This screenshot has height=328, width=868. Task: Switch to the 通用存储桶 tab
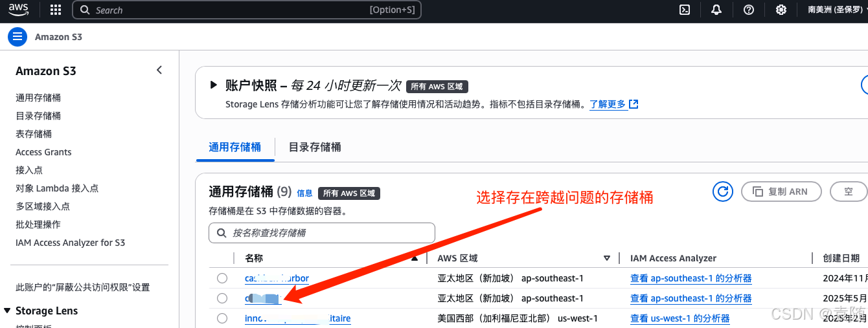pos(235,147)
